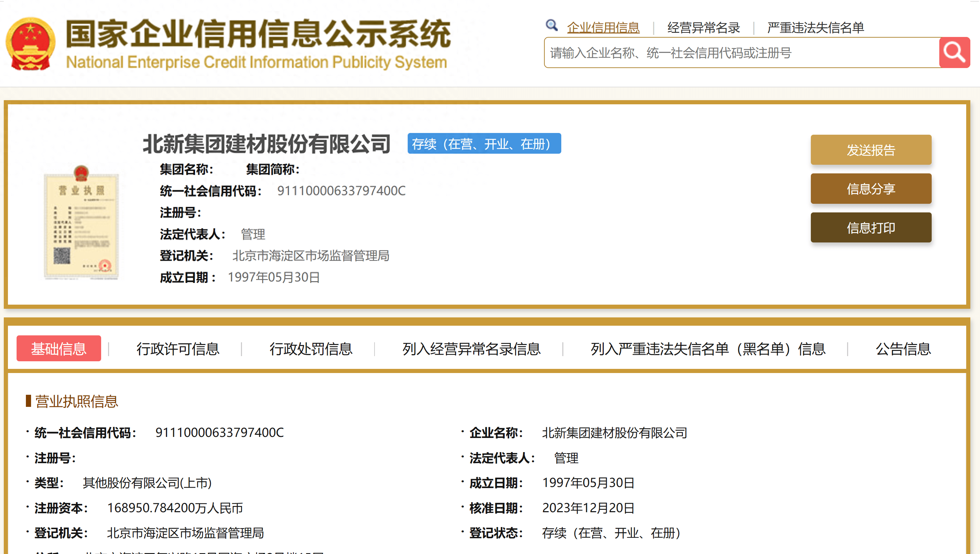Click the license-section credit code value
The width and height of the screenshot is (980, 554).
220,432
